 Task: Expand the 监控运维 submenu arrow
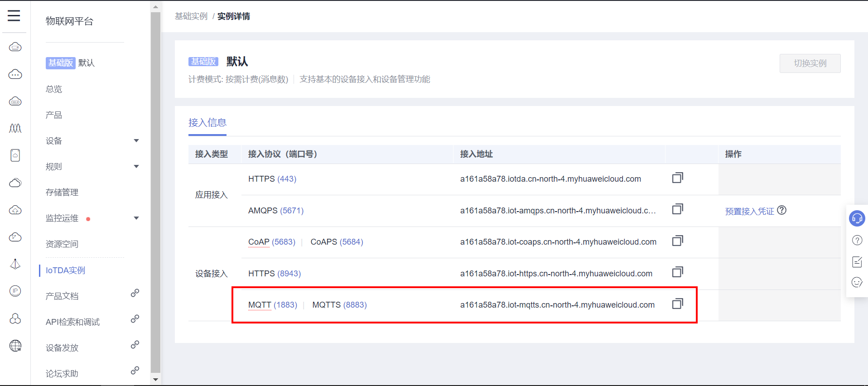point(136,218)
